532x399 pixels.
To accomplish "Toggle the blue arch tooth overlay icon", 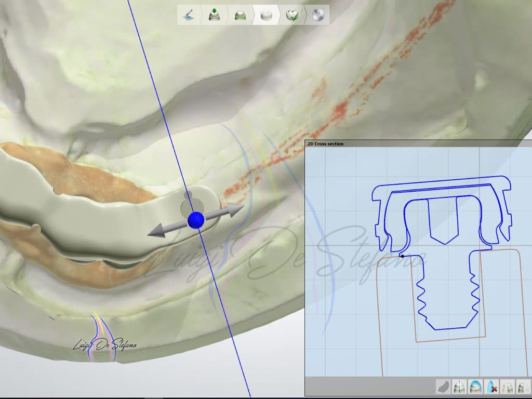I will click(475, 387).
